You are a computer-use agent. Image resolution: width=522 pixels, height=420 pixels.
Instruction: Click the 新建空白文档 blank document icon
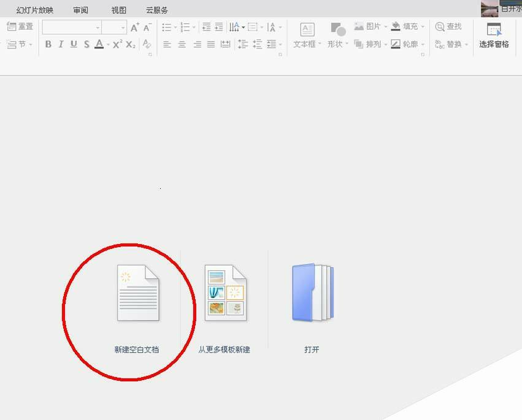click(138, 293)
